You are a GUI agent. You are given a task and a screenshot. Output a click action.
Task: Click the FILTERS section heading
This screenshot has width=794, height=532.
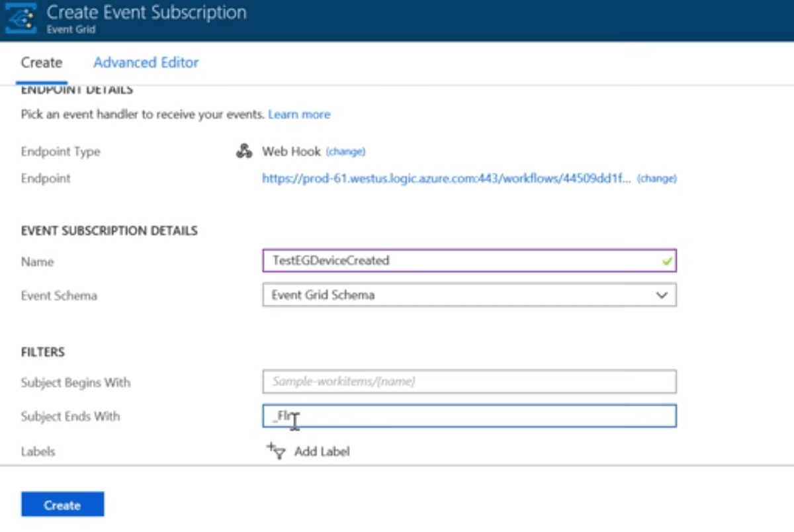coord(43,352)
